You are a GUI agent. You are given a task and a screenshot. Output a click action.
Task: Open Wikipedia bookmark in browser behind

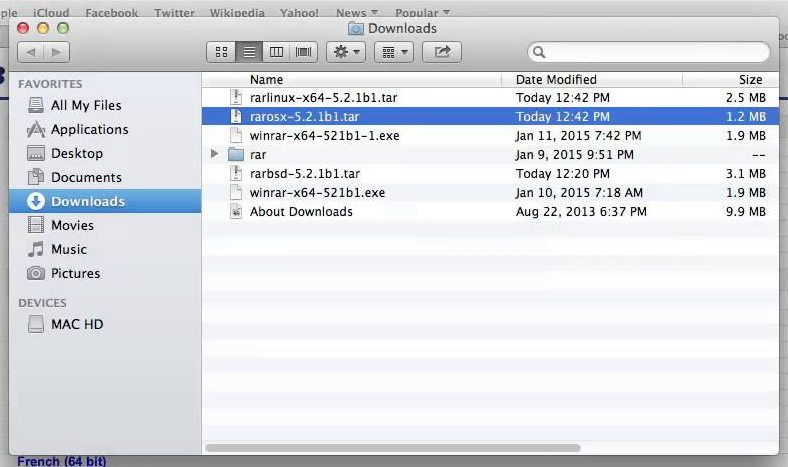[x=237, y=13]
